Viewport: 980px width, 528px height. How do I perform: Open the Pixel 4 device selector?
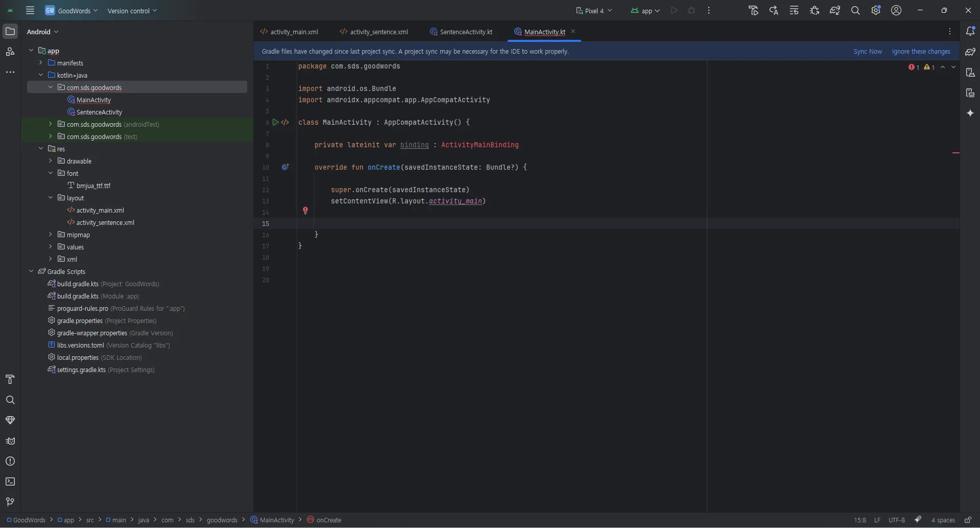tap(594, 10)
